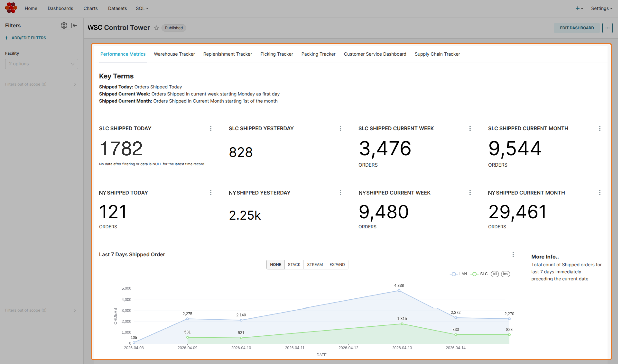618x364 pixels.
Task: Set chart stacking to NONE
Action: click(x=275, y=264)
